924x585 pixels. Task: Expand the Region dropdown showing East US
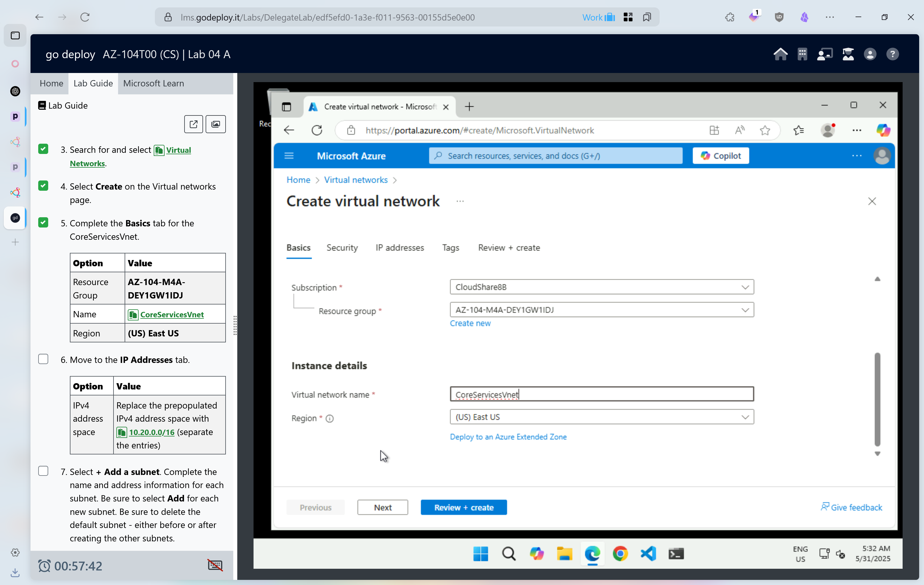[601, 417]
